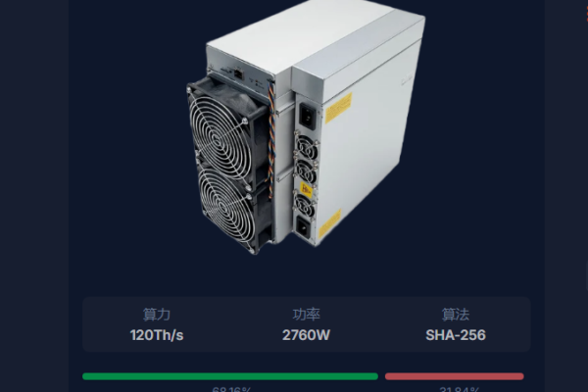Image resolution: width=588 pixels, height=392 pixels.
Task: Click the red icon at top right edge
Action: coord(586,14)
